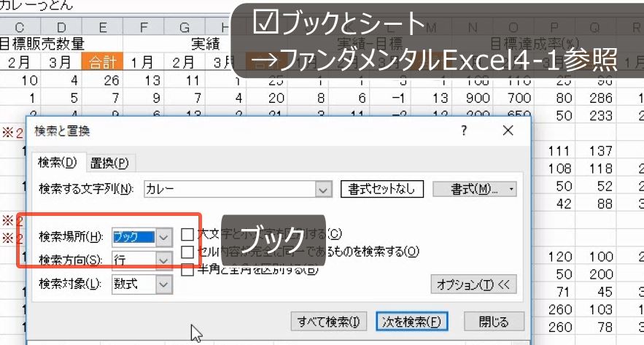Click the cell with value 286
The width and height of the screenshot is (644, 345).
pyautogui.click(x=596, y=98)
